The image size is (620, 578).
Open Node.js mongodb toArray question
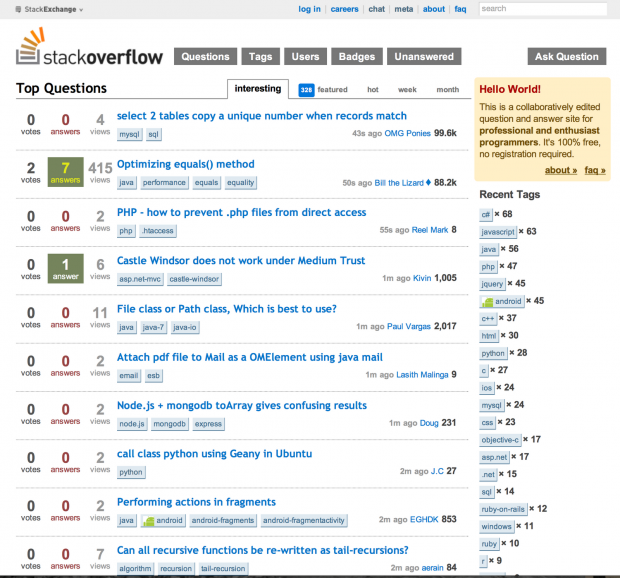pyautogui.click(x=242, y=405)
